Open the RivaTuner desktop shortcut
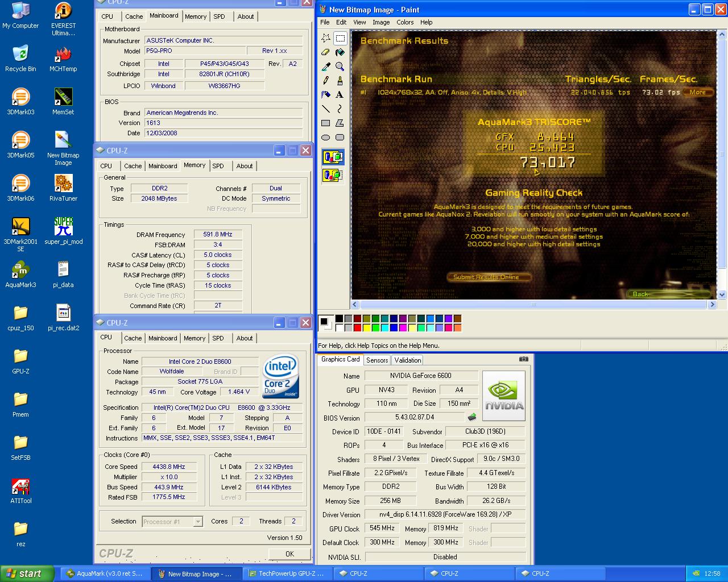 63,188
